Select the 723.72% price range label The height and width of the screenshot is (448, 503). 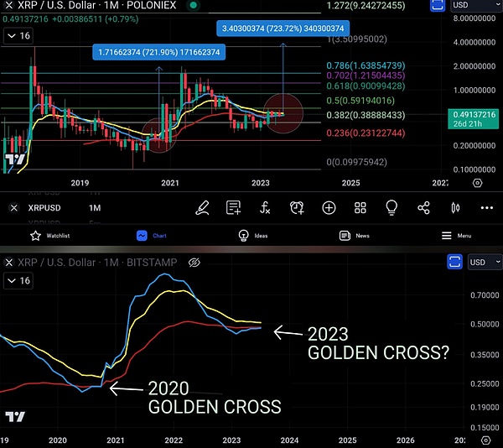click(283, 29)
